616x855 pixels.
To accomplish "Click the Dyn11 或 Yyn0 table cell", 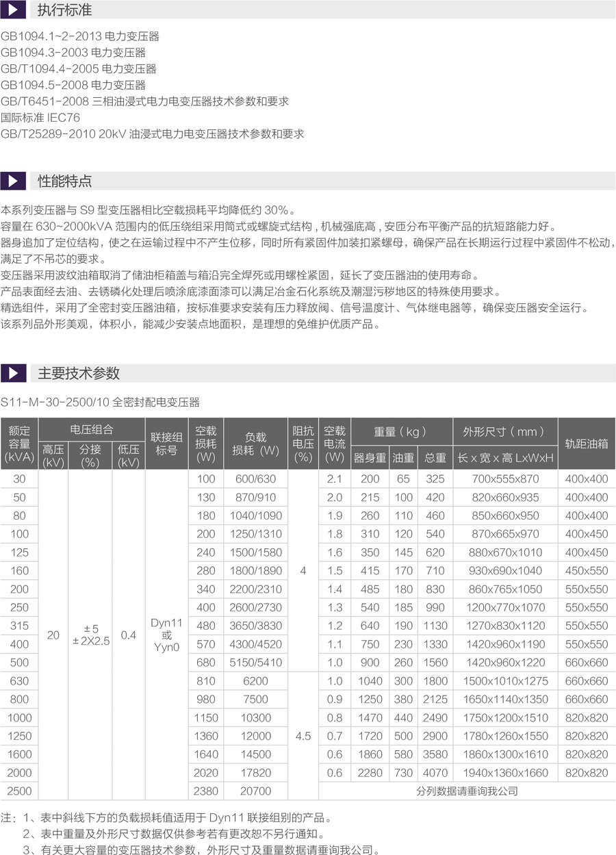I will (x=166, y=635).
